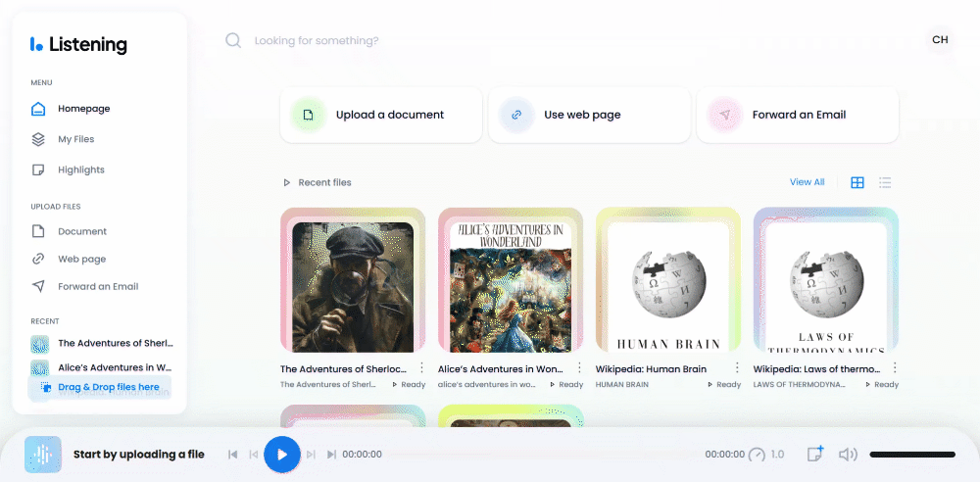Viewport: 980px width, 482px height.
Task: Adjust the volume slider
Action: [x=911, y=455]
